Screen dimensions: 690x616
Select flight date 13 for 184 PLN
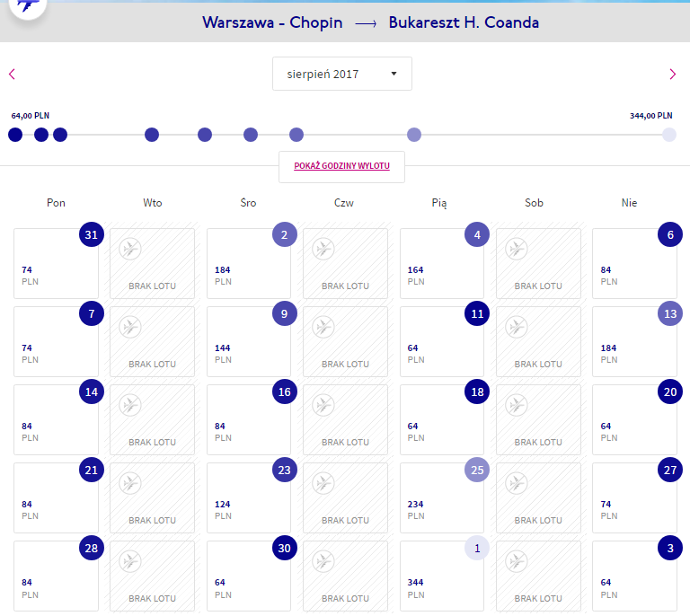634,341
